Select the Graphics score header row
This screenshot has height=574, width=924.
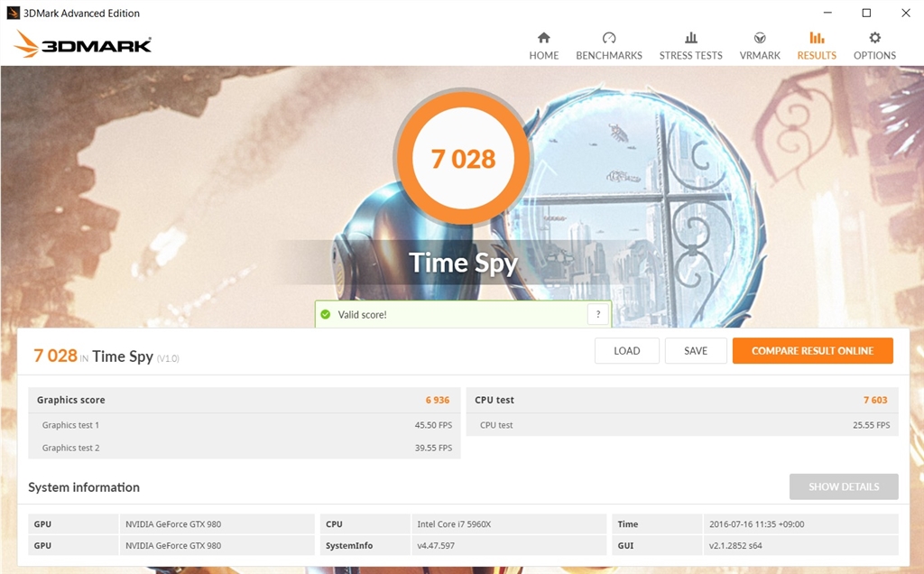tap(244, 400)
